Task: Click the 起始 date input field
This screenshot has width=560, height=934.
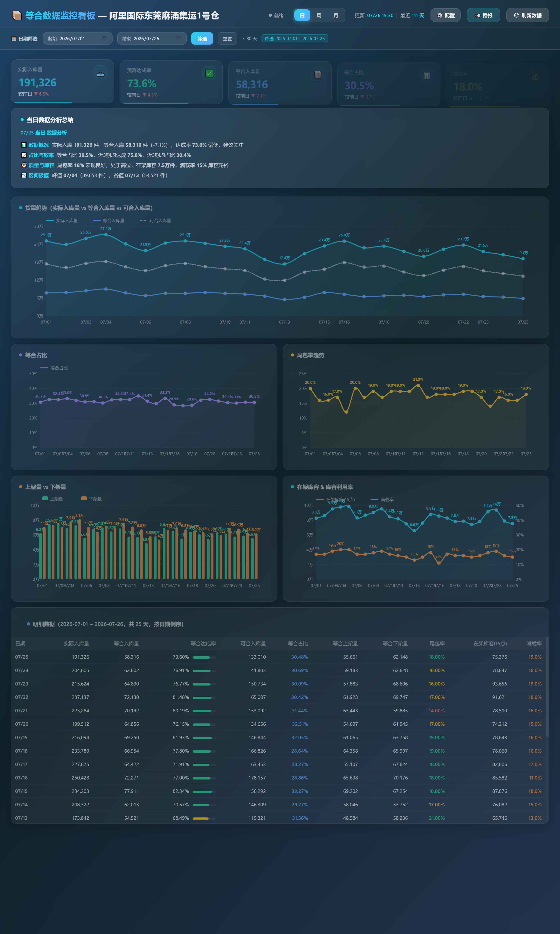Action: 78,39
